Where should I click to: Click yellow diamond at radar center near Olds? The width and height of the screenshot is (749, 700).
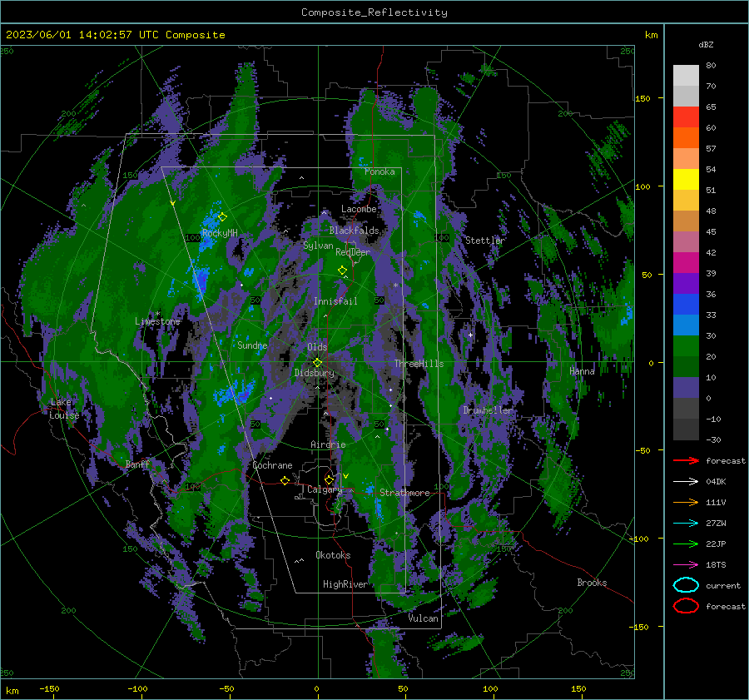[317, 363]
